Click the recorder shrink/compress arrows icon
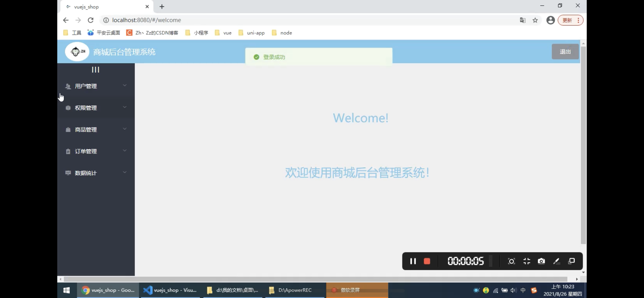 click(526, 261)
